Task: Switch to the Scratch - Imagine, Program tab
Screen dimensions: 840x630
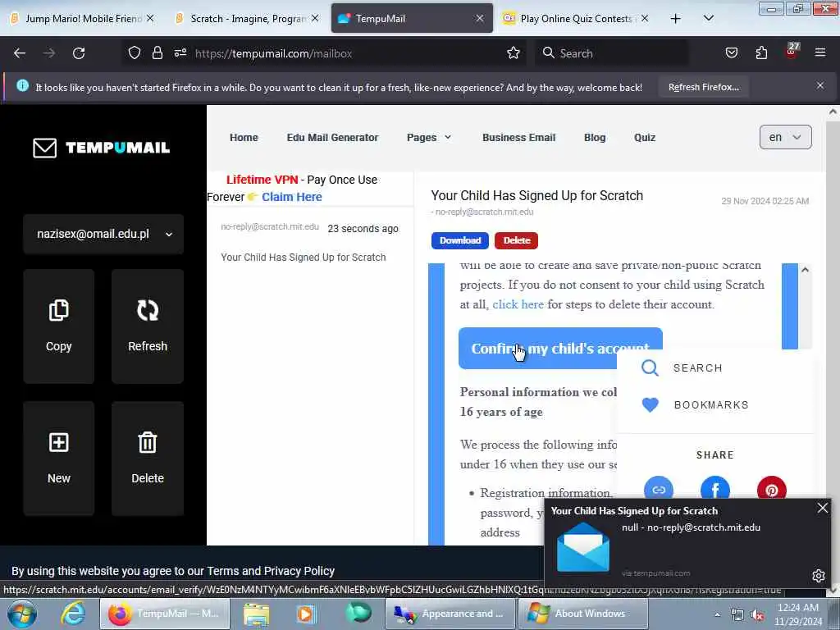Action: point(244,18)
